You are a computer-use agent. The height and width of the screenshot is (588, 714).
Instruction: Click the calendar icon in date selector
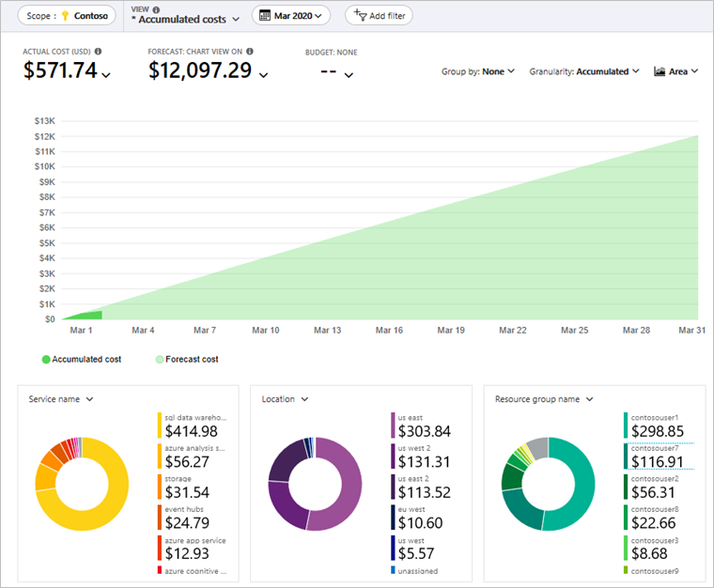pos(266,16)
